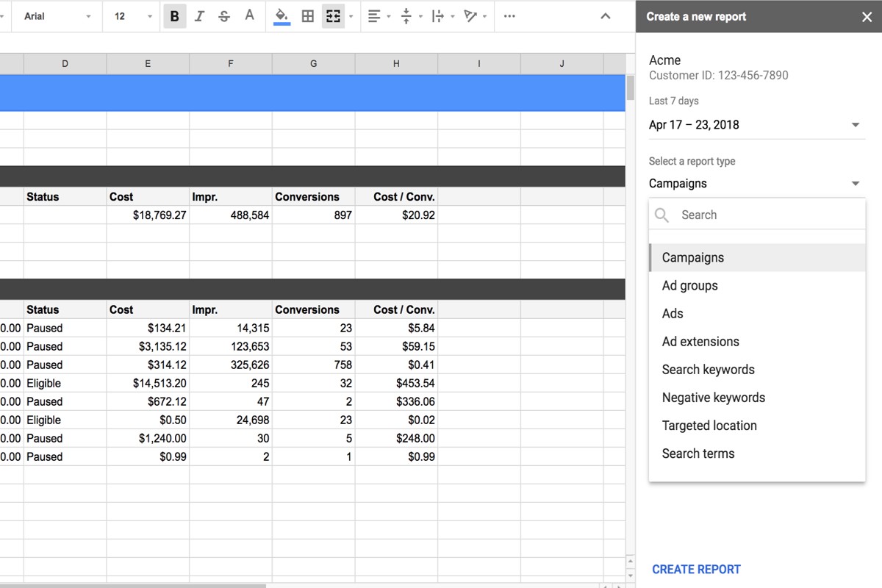Open the fill color picker

pyautogui.click(x=282, y=16)
